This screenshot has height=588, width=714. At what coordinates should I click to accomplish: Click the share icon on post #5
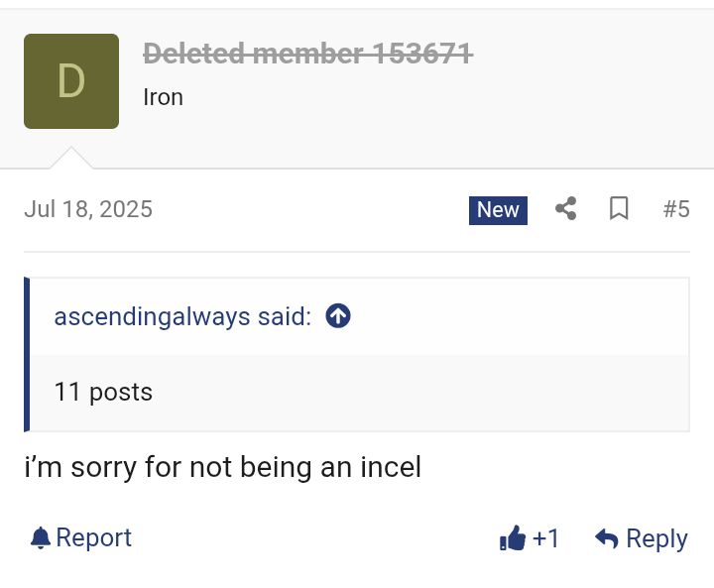(566, 208)
